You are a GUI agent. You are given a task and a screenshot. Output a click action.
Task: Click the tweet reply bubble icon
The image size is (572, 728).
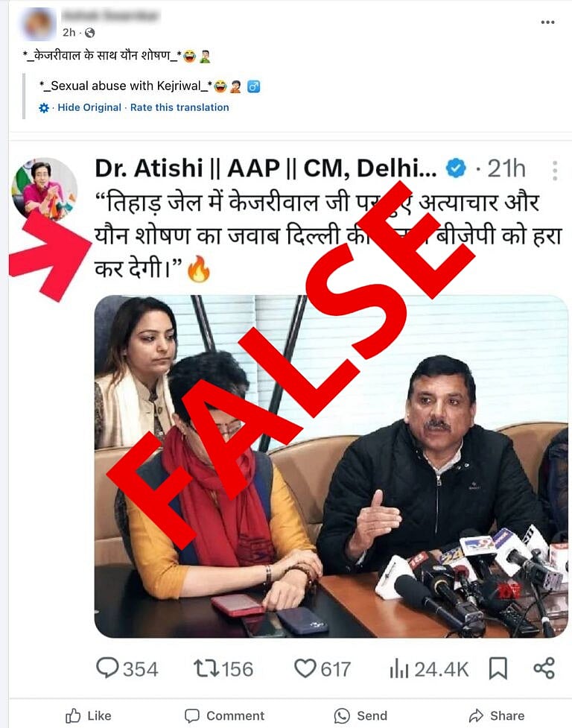[107, 668]
